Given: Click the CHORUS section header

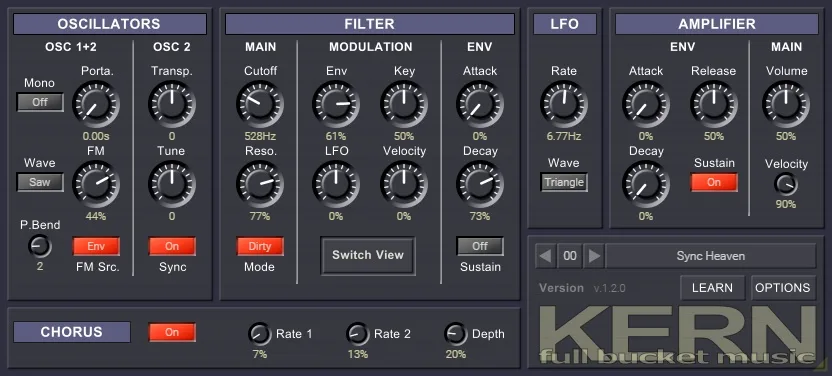Looking at the screenshot, I should (72, 332).
